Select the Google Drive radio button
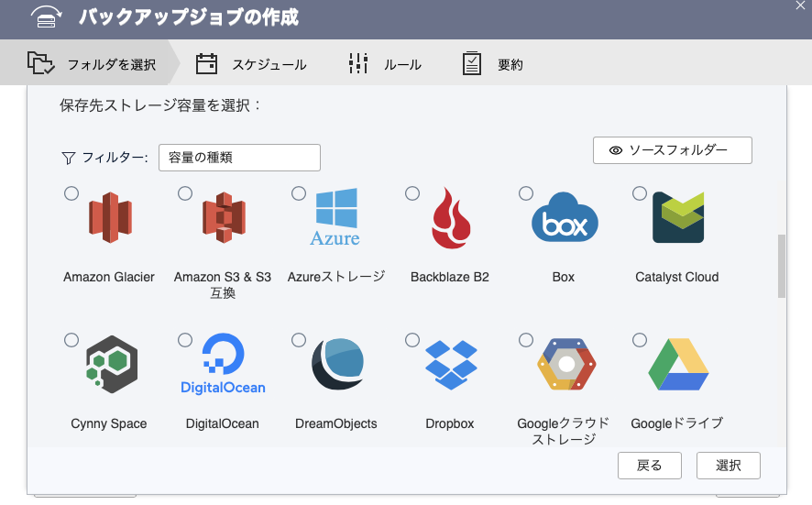 click(x=640, y=340)
